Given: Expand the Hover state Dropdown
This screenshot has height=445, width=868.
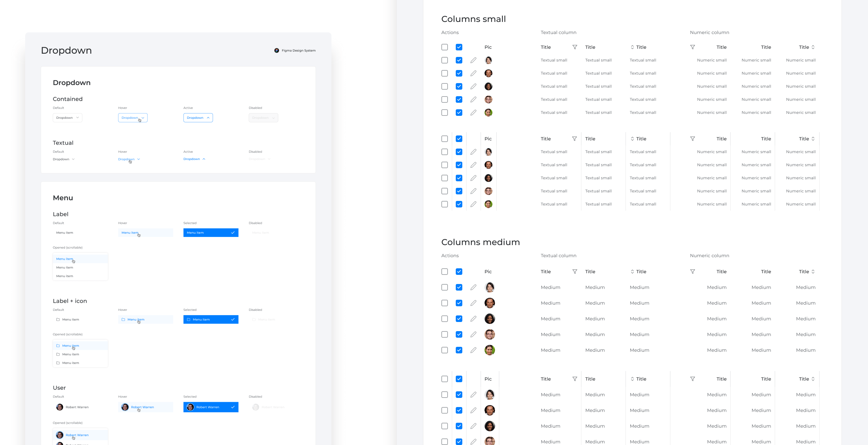Looking at the screenshot, I should pyautogui.click(x=133, y=117).
